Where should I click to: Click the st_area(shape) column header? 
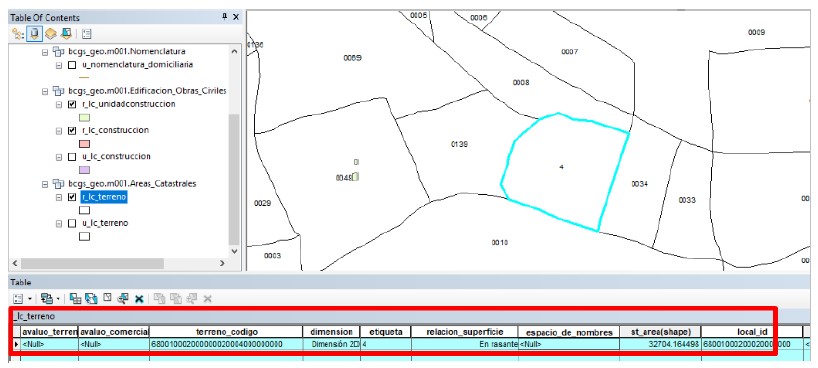[660, 332]
